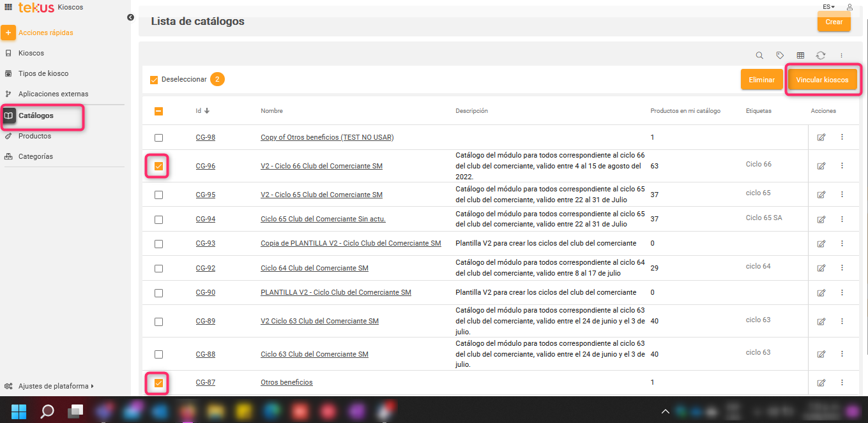
Task: Toggle the select-all checkbox in the header
Action: 158,111
